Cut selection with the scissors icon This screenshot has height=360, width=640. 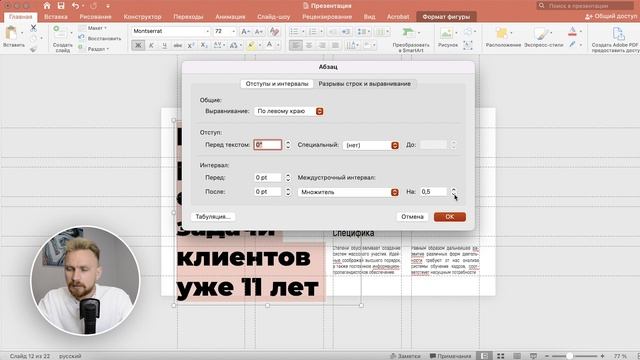(33, 28)
